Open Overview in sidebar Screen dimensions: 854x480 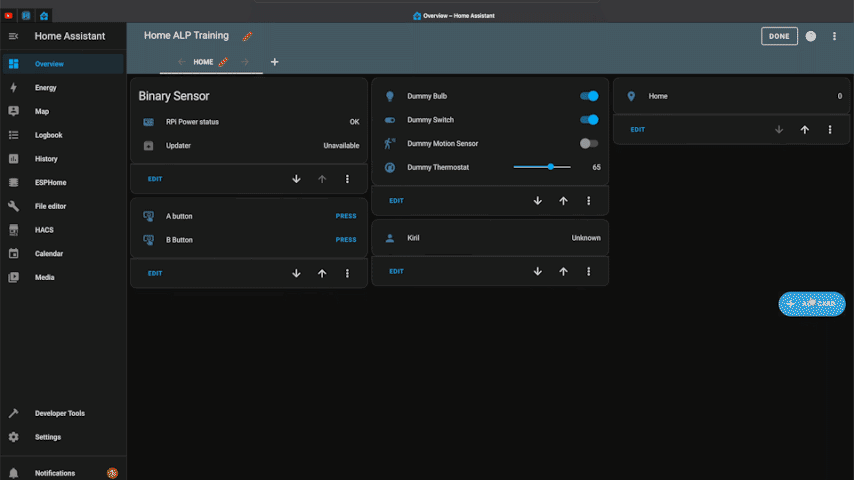tap(63, 64)
